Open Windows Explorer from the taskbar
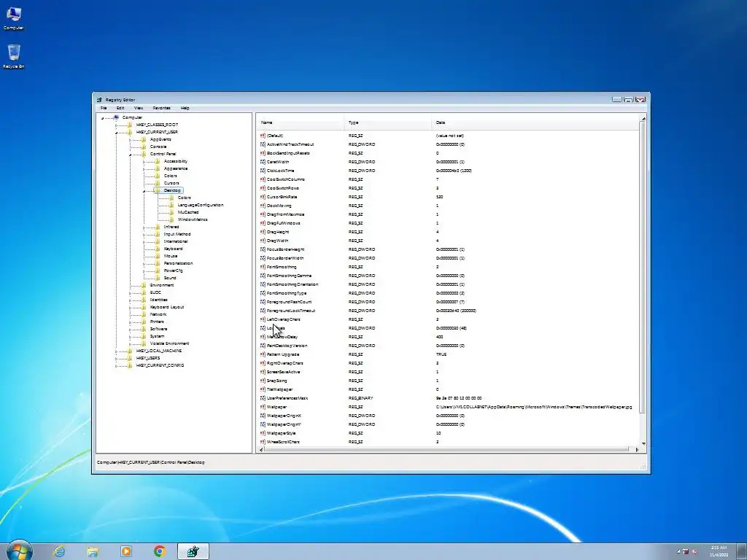The width and height of the screenshot is (747, 560). click(x=93, y=551)
